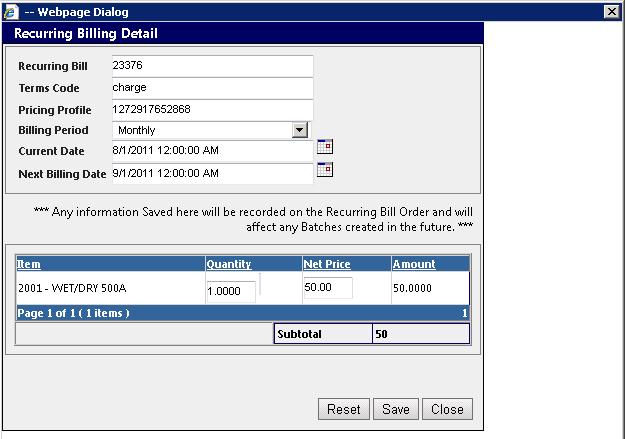Open the Next Billing Date calendar picker
Image resolution: width=625 pixels, height=439 pixels.
coord(324,170)
